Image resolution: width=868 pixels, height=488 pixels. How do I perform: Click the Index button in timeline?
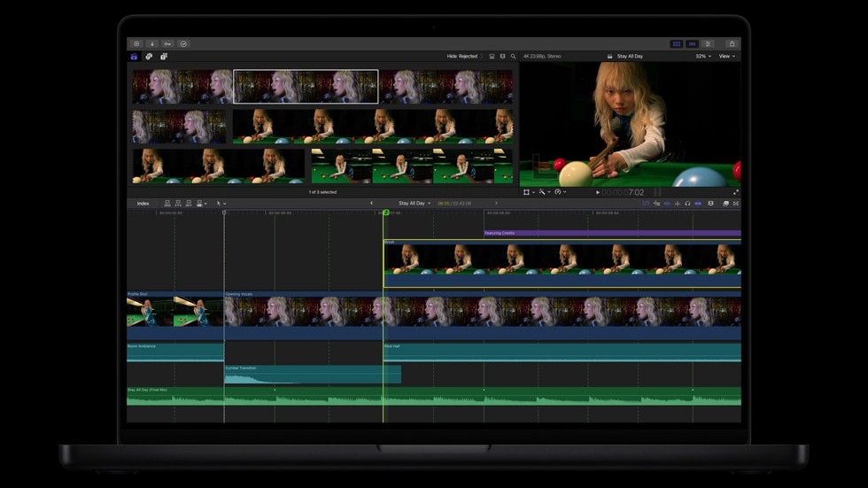pos(143,204)
